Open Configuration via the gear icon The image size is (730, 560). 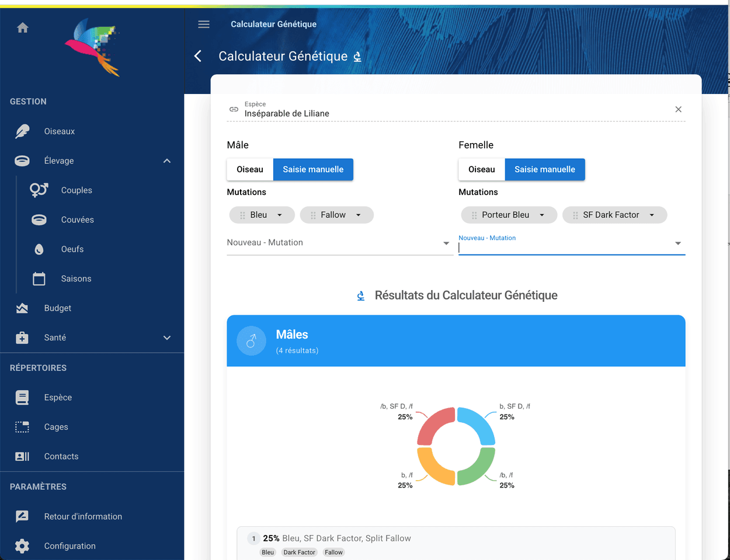pos(22,546)
